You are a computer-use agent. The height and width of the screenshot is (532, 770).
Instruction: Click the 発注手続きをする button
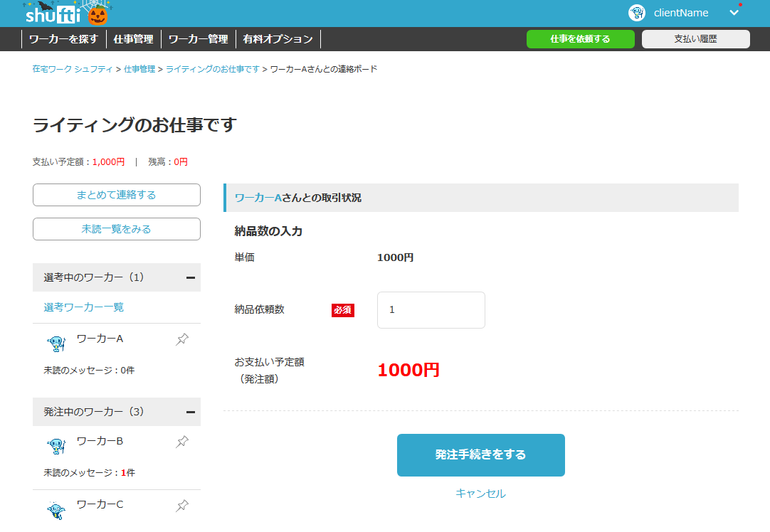click(481, 455)
